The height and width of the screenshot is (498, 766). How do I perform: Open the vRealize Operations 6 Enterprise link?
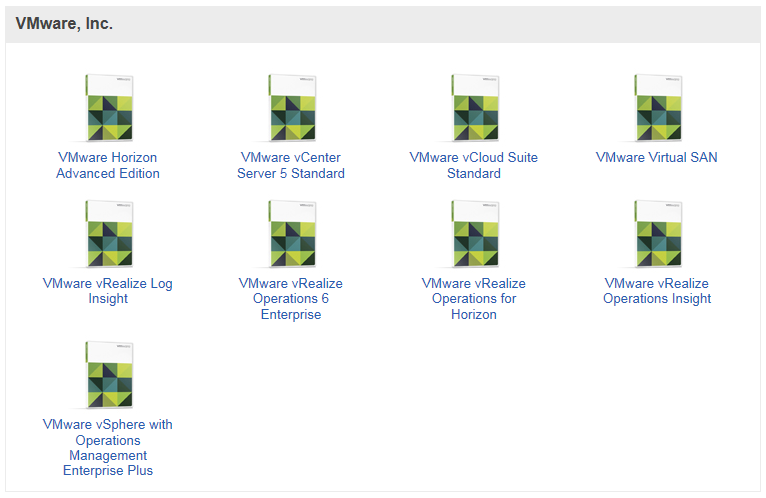point(291,299)
